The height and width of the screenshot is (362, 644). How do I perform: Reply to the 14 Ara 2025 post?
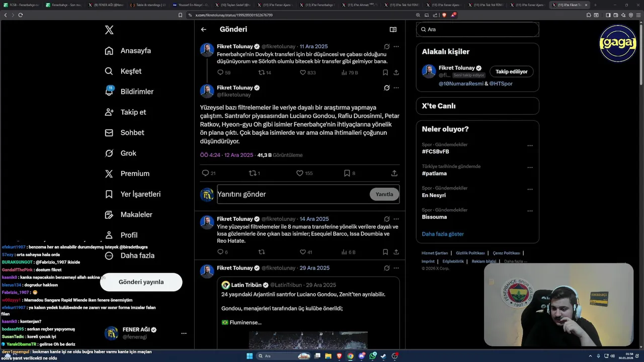click(220, 252)
